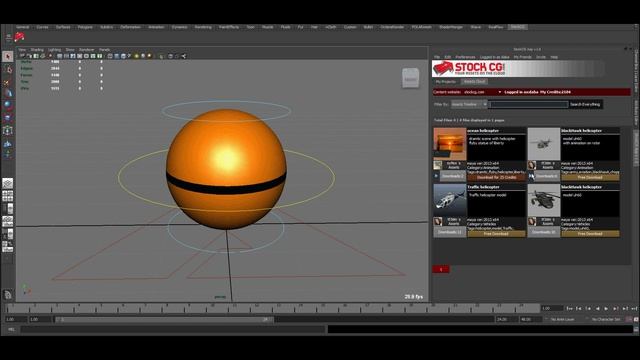The width and height of the screenshot is (640, 360).
Task: Open the ocean helicopter sunset thumbnail
Action: [450, 144]
